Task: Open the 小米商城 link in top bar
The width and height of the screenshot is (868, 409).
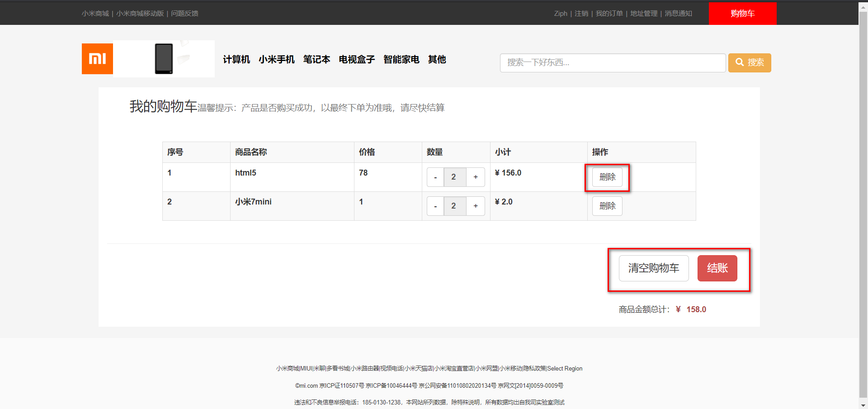Action: pyautogui.click(x=95, y=14)
